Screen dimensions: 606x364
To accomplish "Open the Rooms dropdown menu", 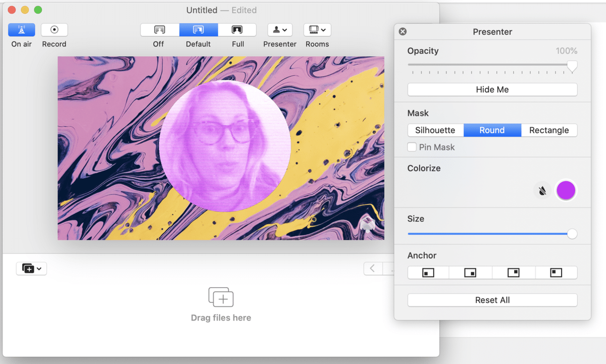I will (x=317, y=30).
